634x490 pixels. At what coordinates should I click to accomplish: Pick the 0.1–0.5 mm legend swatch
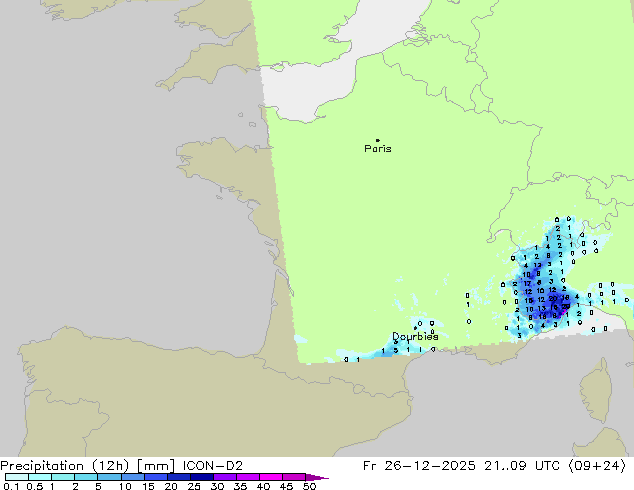click(17, 477)
